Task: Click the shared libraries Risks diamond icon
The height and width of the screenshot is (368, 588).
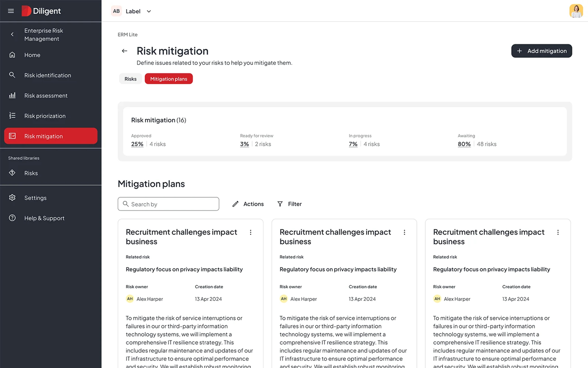Action: 12,173
